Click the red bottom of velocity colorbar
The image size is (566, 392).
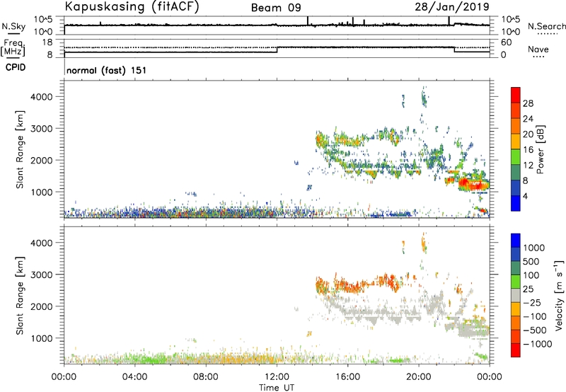tap(516, 350)
